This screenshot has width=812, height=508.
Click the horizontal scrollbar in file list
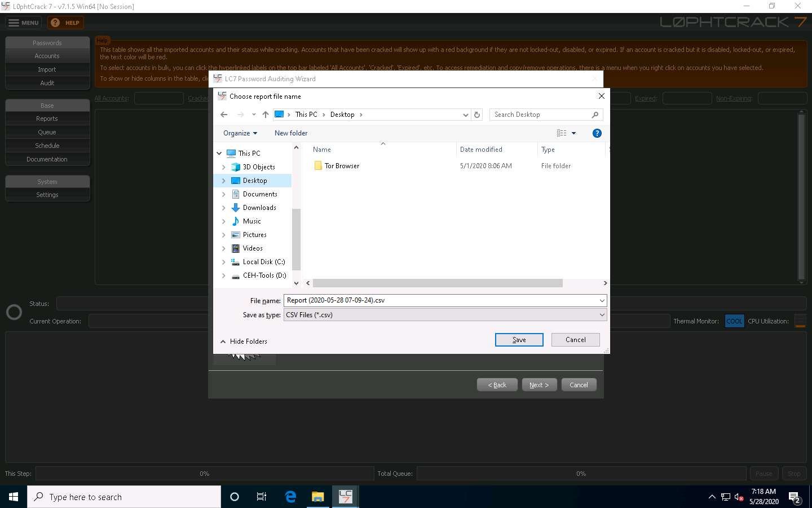pyautogui.click(x=438, y=283)
